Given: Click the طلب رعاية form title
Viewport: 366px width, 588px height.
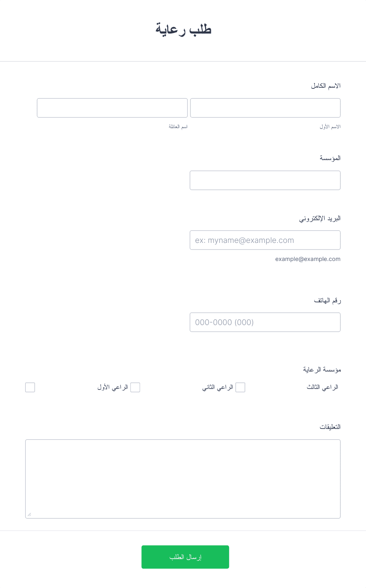Looking at the screenshot, I should (183, 29).
